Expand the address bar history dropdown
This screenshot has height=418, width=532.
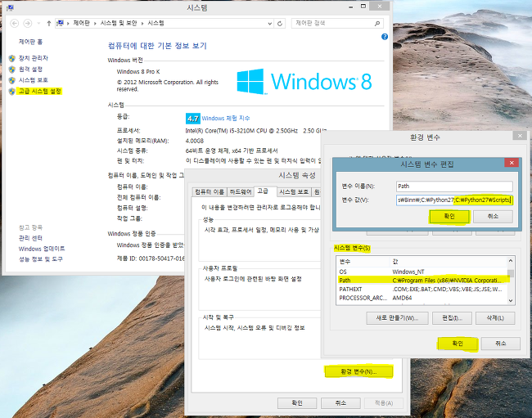270,24
